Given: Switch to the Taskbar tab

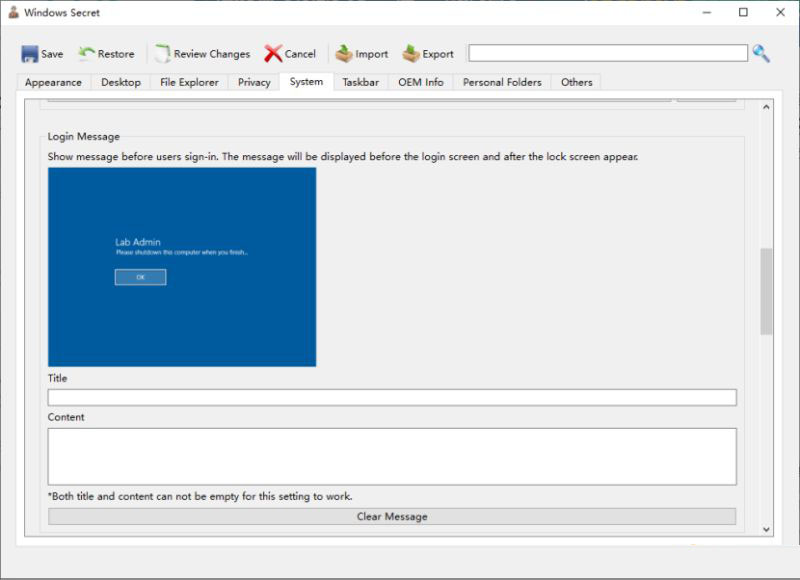Looking at the screenshot, I should coord(361,82).
